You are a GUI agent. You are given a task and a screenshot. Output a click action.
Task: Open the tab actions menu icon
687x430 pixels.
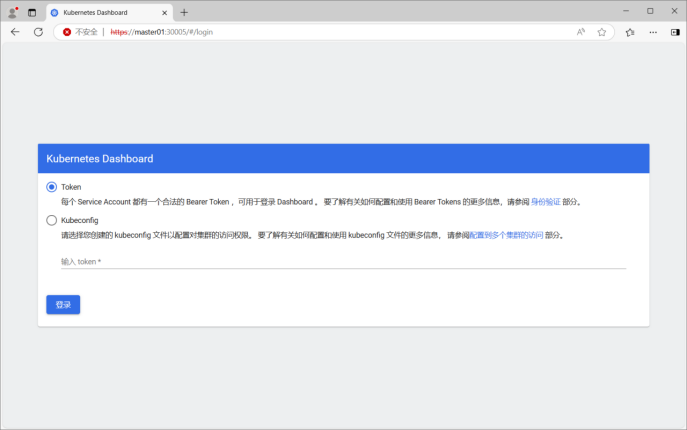pyautogui.click(x=32, y=13)
